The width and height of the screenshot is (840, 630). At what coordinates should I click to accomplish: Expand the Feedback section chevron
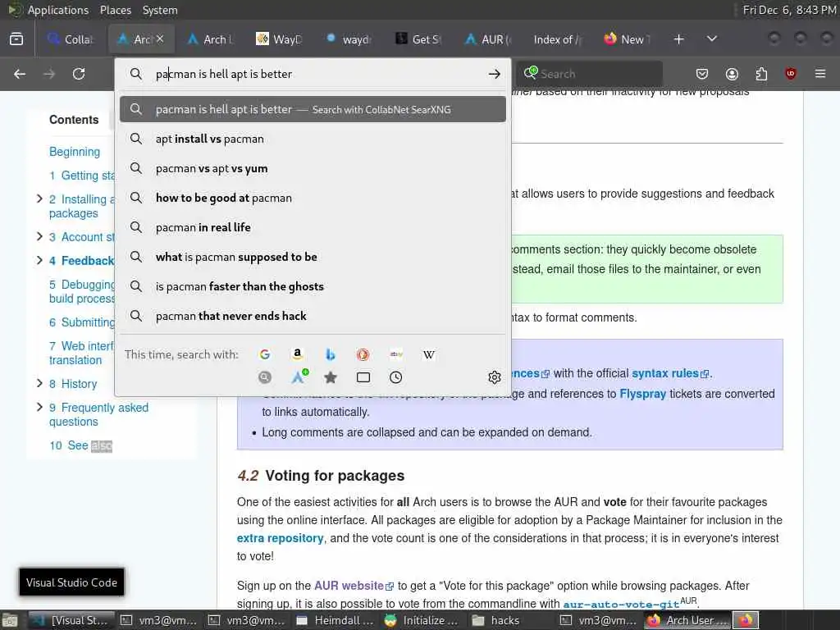coord(39,260)
